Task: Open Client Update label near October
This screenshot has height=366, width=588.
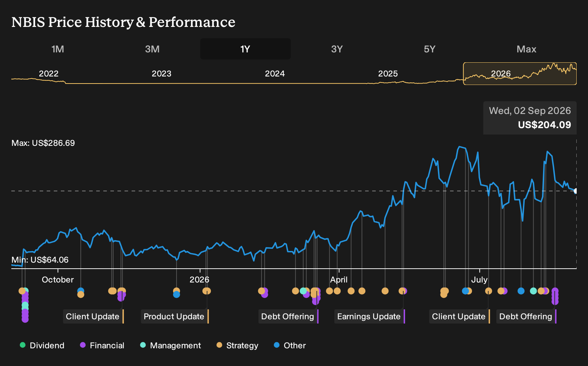Action: [x=93, y=316]
